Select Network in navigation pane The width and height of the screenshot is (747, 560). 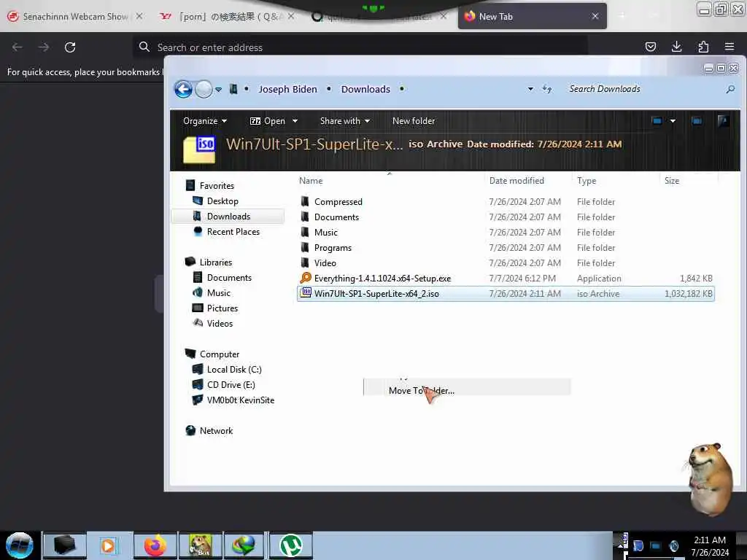216,430
